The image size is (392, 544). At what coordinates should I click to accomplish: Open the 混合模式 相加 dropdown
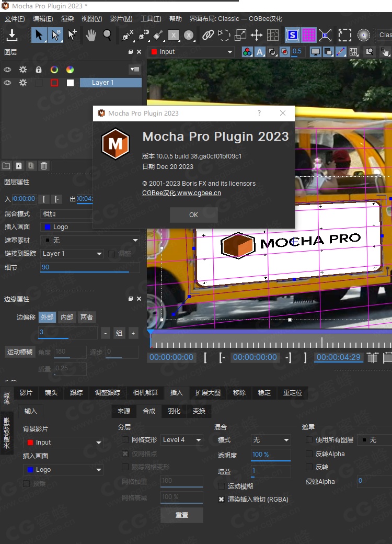(x=66, y=214)
